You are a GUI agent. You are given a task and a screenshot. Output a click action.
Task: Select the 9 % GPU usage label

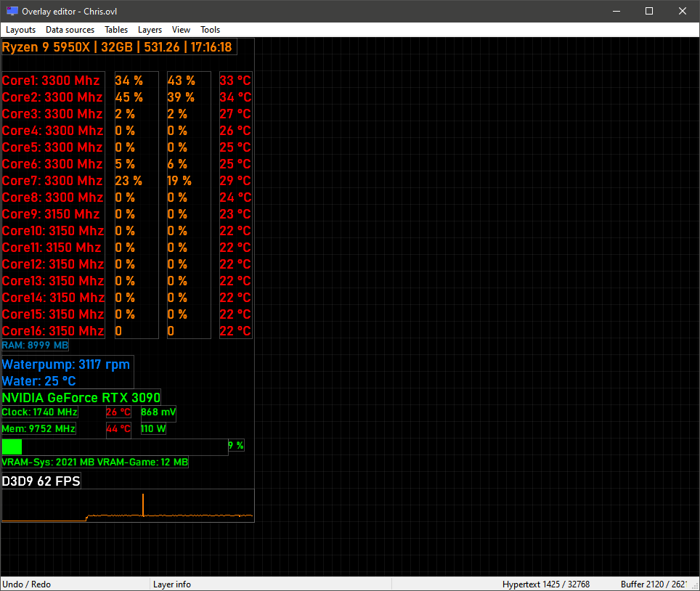pos(236,445)
